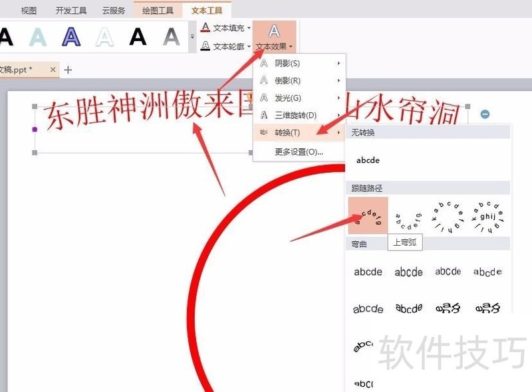
Task: Open the 三维旋转(D) submenu
Action: 299,116
